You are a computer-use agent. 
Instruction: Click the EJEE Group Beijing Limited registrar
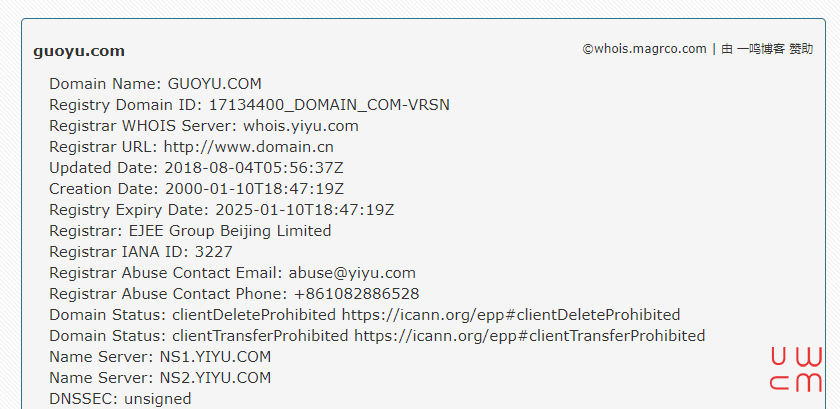230,230
